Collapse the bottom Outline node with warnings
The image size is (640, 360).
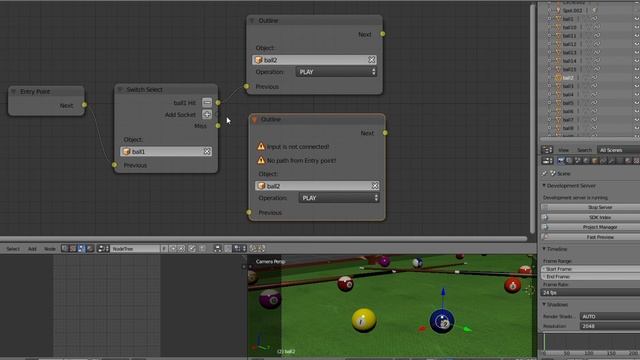pos(254,119)
